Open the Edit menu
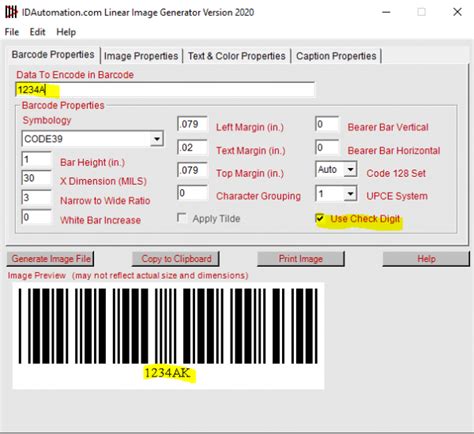 click(37, 32)
